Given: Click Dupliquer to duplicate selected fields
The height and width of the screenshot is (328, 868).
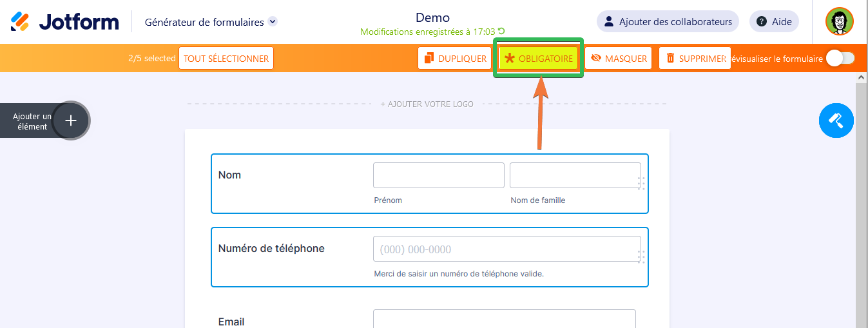Looking at the screenshot, I should pos(455,59).
